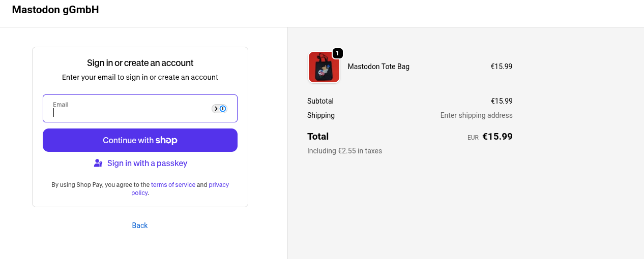This screenshot has width=644, height=259.
Task: Open the terms of service link
Action: 173,185
